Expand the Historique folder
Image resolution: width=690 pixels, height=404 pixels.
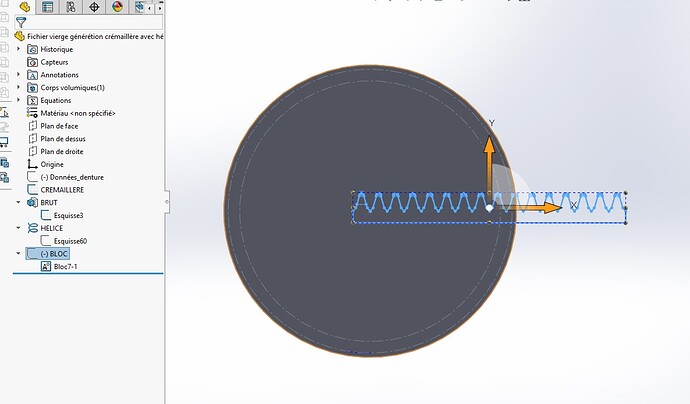point(18,49)
